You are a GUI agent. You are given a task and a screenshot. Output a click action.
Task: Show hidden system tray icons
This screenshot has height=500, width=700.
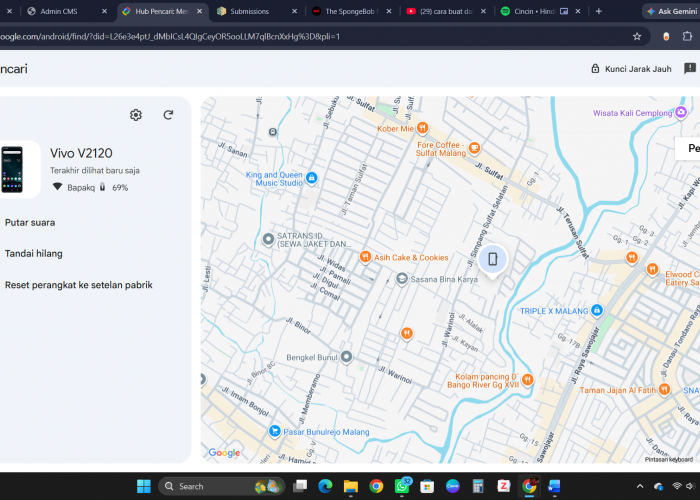[x=640, y=486]
